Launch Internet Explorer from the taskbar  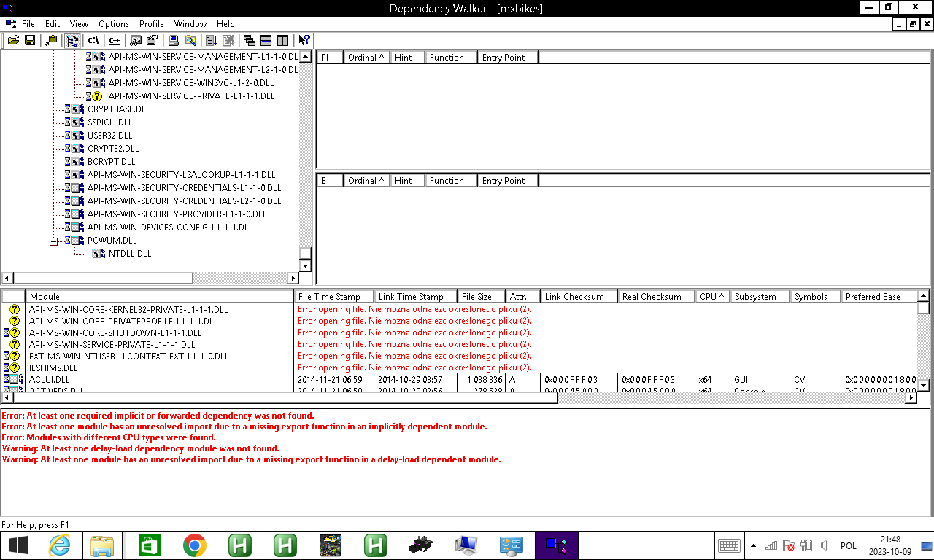click(59, 545)
